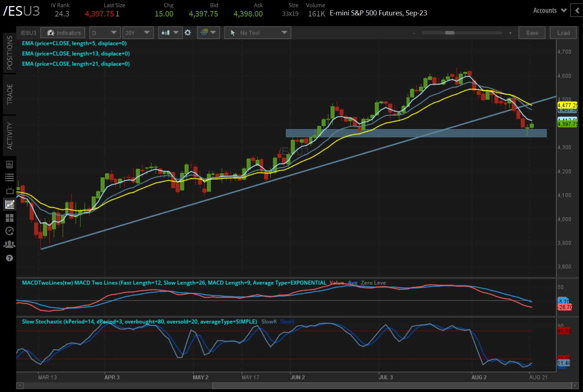
Task: Select the active charts sidebar icon
Action: tap(10, 204)
